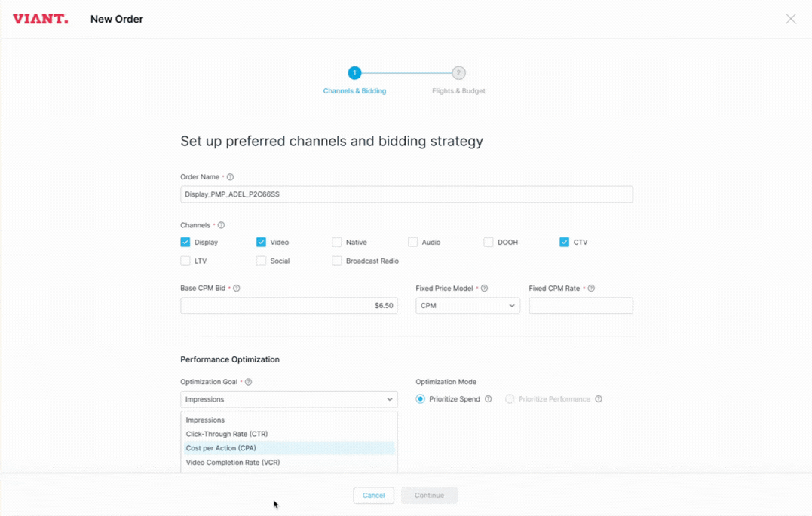Click the Cancel button
Image resolution: width=812 pixels, height=516 pixels.
[x=373, y=495]
